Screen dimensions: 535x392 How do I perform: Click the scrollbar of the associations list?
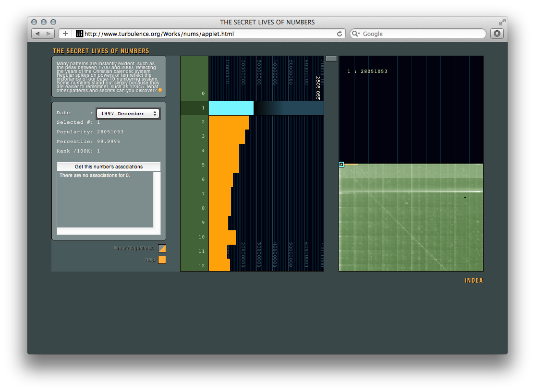coord(157,199)
